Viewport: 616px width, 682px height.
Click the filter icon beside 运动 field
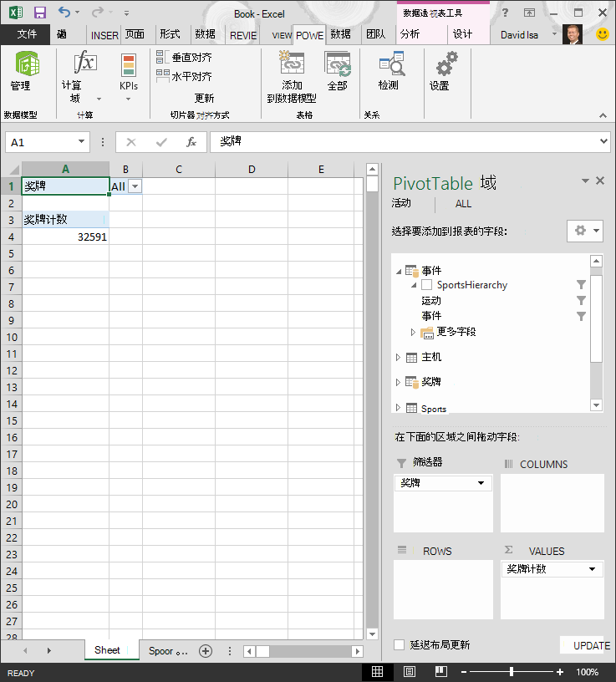tap(581, 301)
